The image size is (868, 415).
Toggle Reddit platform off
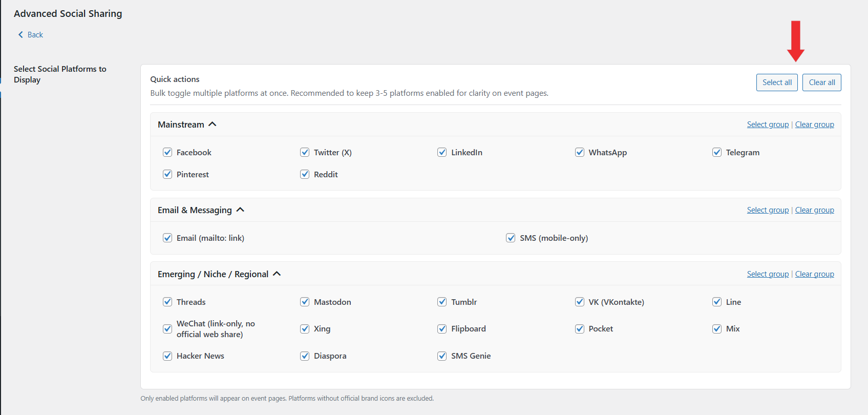(305, 174)
